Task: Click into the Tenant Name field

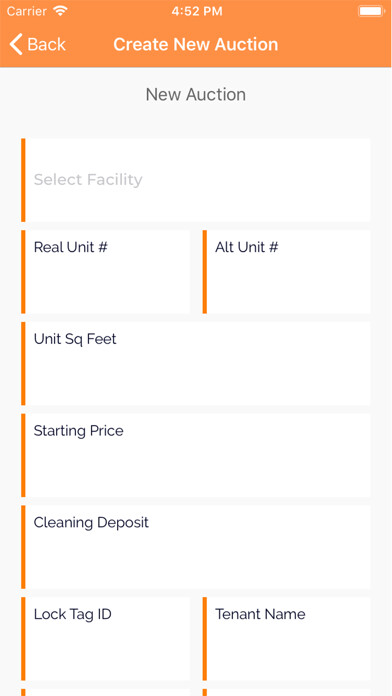Action: coord(287,639)
